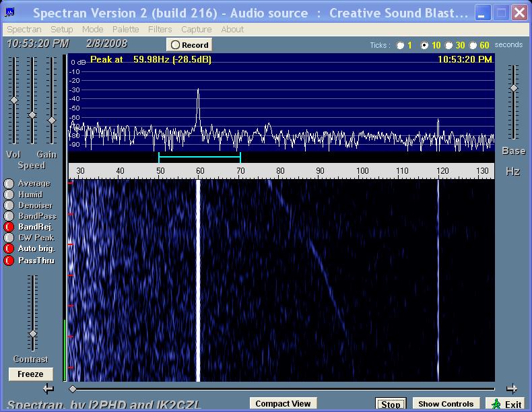Open the Filters menu
Image resolution: width=532 pixels, height=412 pixels.
tap(160, 30)
